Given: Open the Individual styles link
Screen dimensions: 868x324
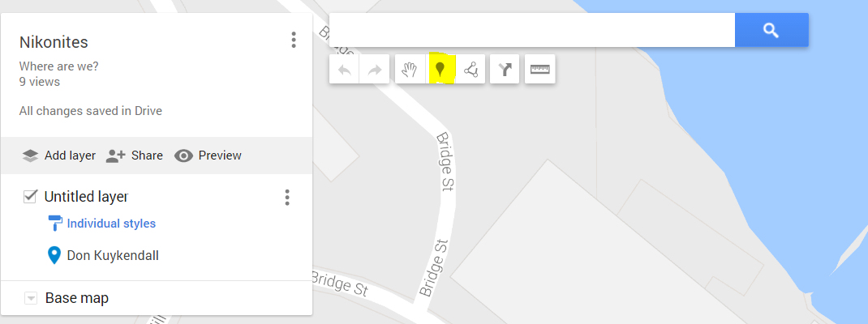Looking at the screenshot, I should pyautogui.click(x=111, y=224).
